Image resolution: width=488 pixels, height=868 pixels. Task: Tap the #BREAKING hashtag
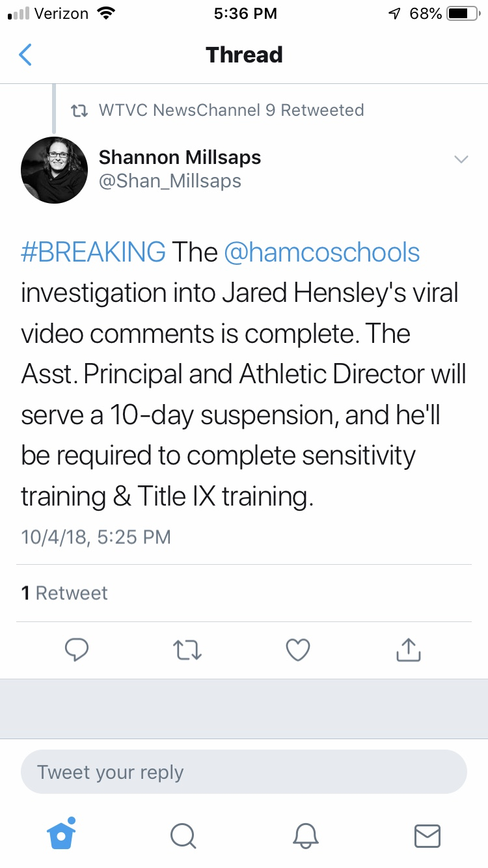[x=93, y=252]
